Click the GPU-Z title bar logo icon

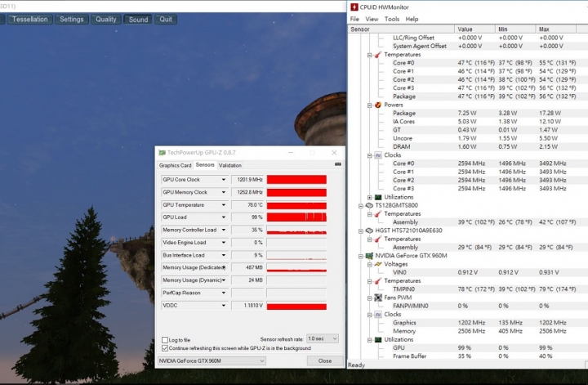pyautogui.click(x=162, y=153)
